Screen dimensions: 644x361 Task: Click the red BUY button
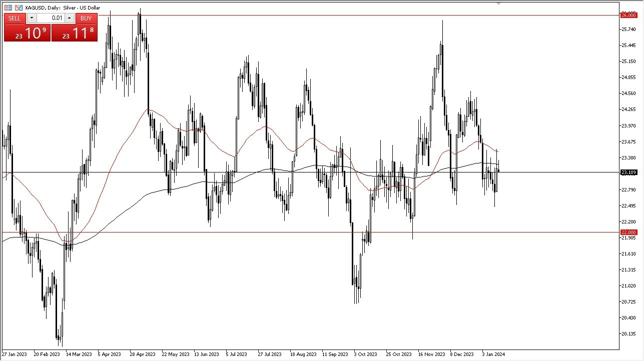pos(86,18)
